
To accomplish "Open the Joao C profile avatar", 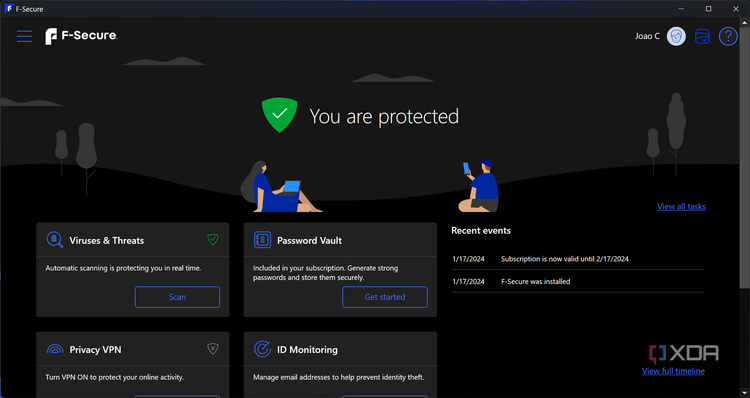I will pyautogui.click(x=676, y=36).
